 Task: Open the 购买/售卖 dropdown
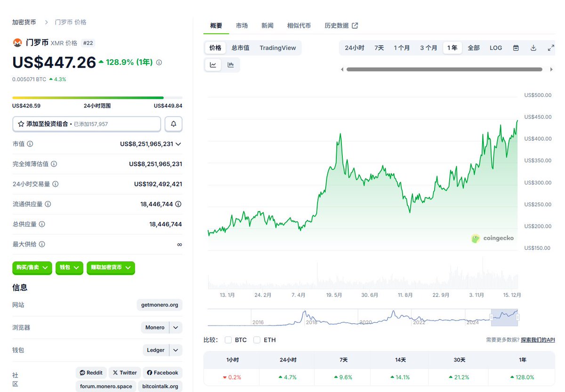tap(32, 267)
